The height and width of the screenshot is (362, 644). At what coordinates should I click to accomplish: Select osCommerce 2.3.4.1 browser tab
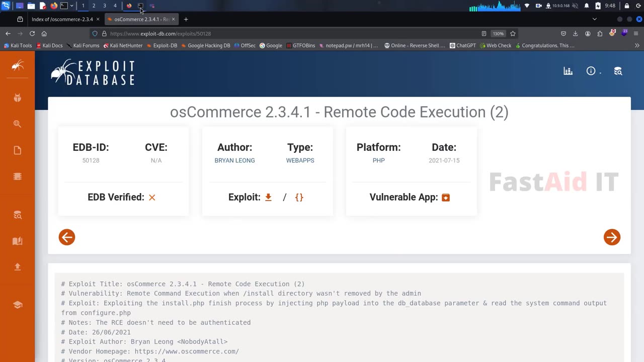(141, 19)
